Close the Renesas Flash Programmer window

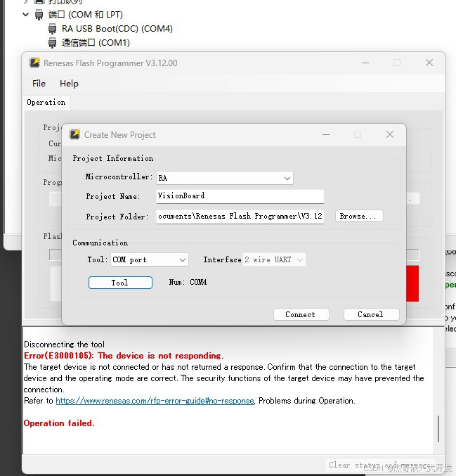(x=429, y=63)
